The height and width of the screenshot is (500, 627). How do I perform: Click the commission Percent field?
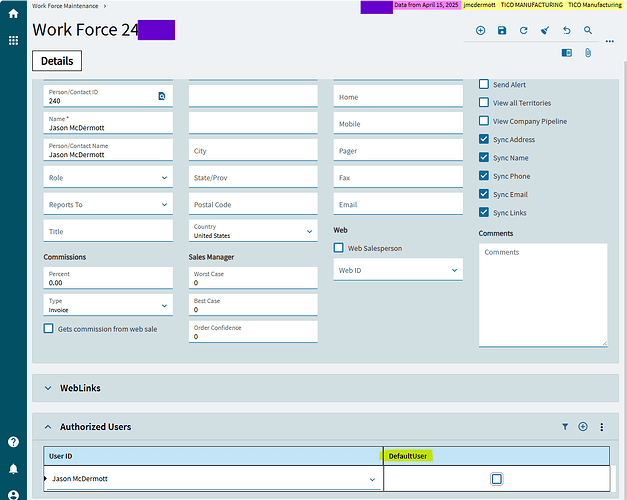pos(108,278)
